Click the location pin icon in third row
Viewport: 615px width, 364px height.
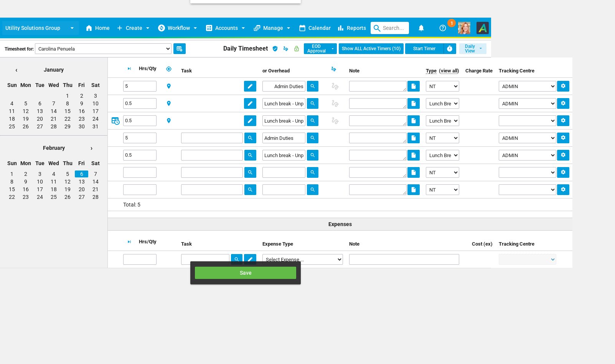[169, 121]
